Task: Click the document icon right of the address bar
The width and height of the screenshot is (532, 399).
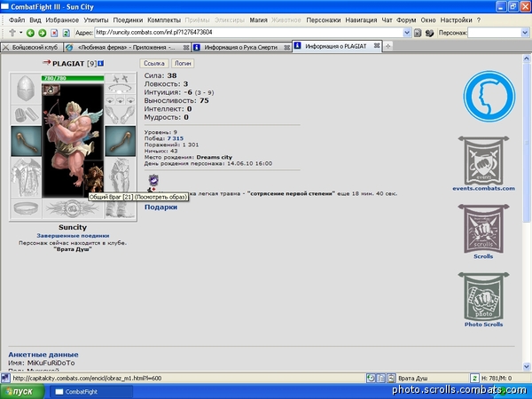Action: tap(418, 33)
